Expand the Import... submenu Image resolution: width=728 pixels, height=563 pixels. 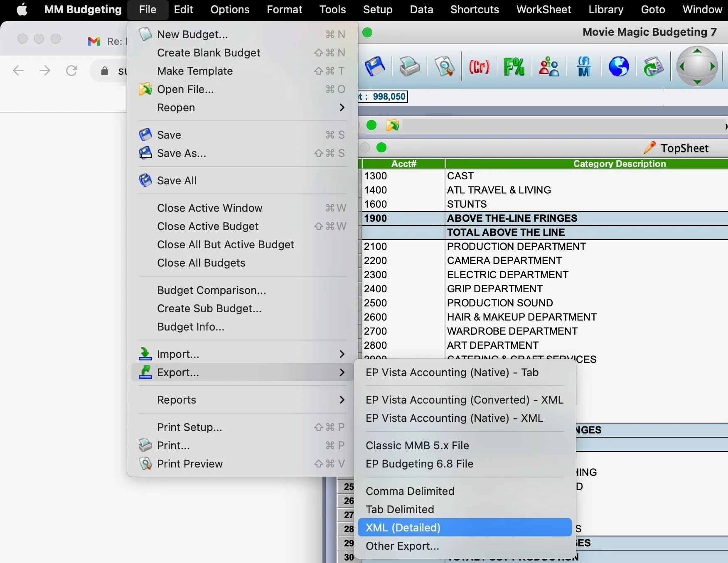tap(242, 354)
